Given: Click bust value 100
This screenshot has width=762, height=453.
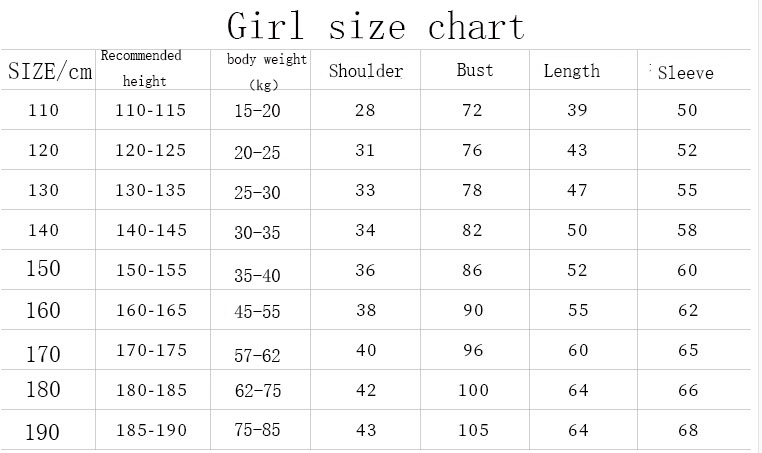Looking at the screenshot, I should (x=475, y=390).
